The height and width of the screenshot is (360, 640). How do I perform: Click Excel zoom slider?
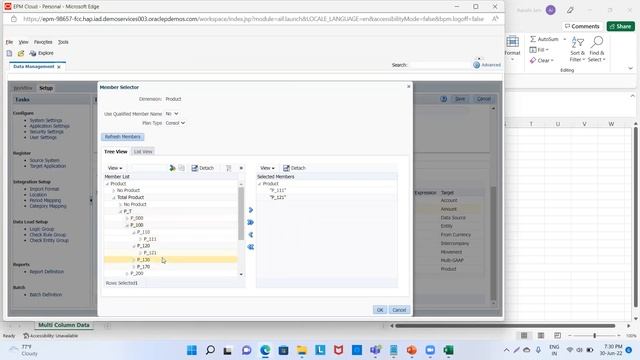click(594, 336)
